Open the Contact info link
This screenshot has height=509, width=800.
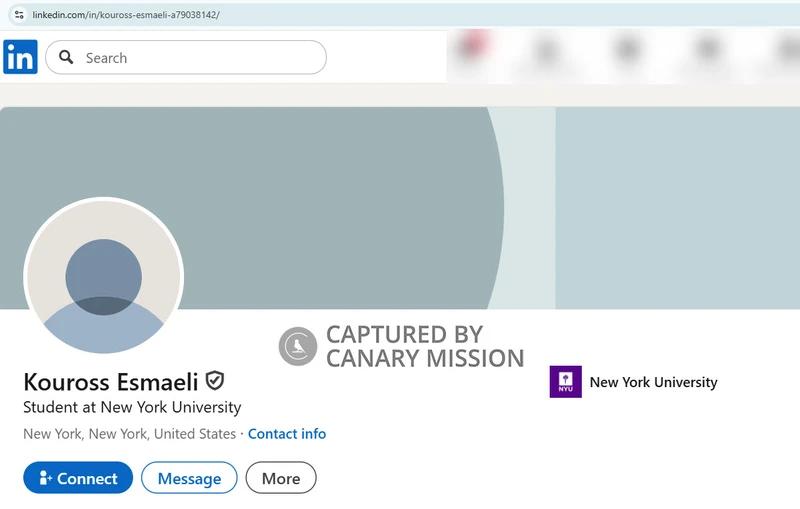click(287, 434)
